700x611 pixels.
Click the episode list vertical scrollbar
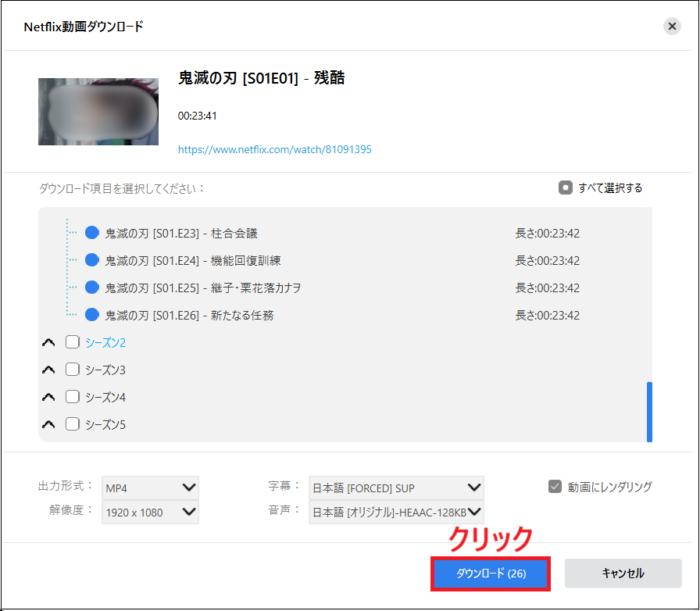(649, 412)
